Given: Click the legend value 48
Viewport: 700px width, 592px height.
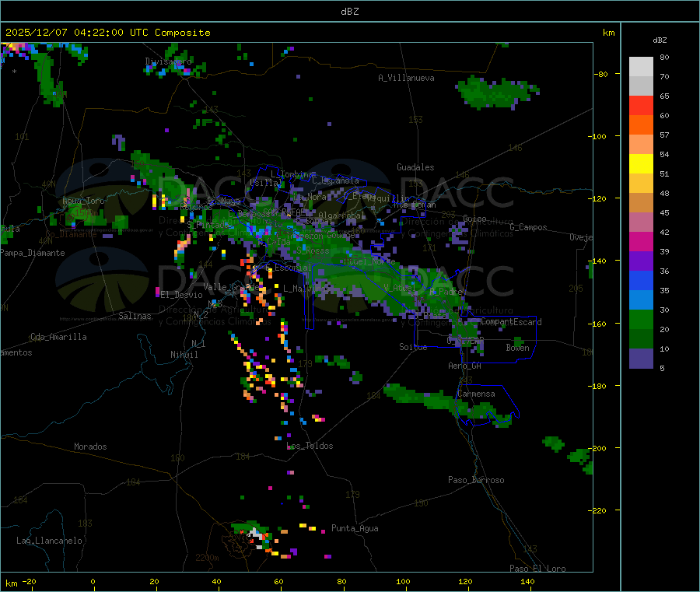Looking at the screenshot, I should tap(664, 194).
